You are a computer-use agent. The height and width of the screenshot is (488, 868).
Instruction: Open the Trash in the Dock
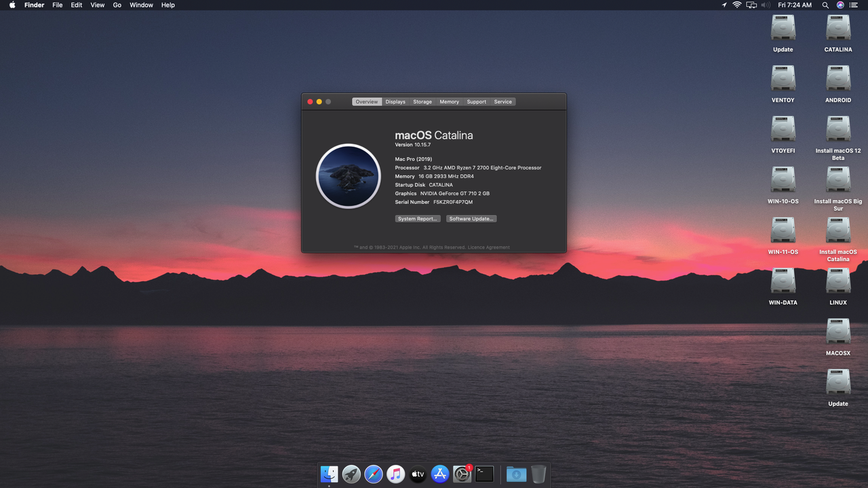(x=538, y=474)
